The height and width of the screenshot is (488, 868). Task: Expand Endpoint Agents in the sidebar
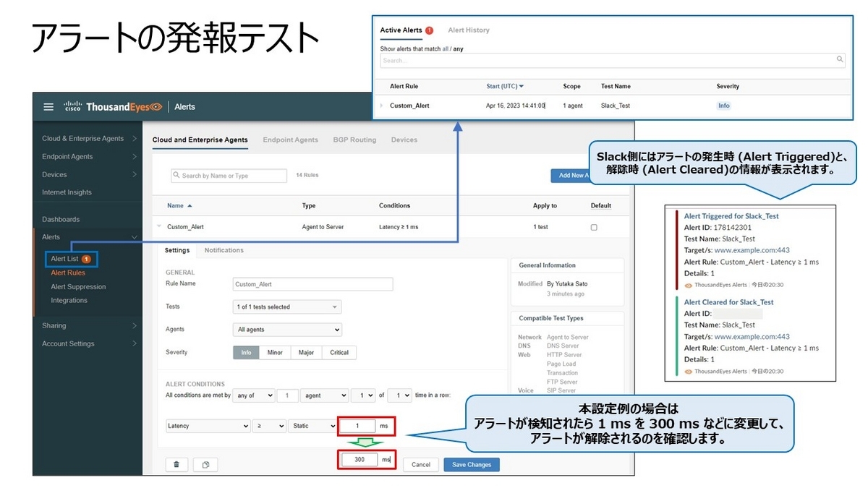[x=135, y=157]
